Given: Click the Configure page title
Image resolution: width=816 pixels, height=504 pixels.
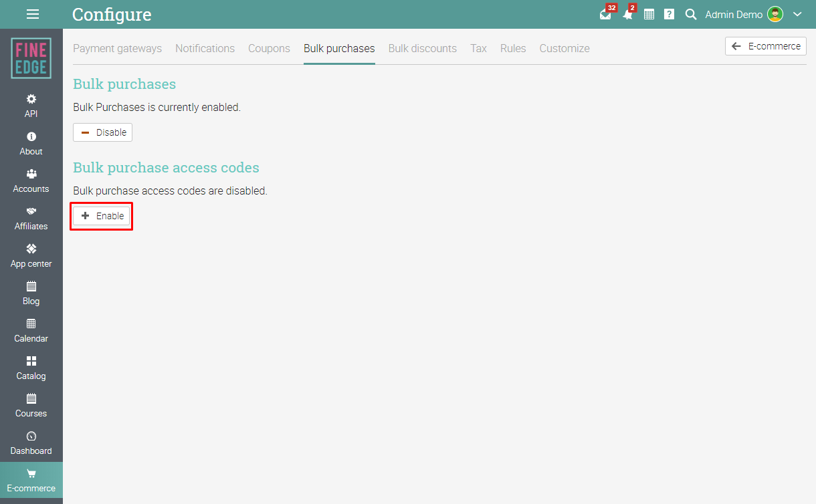Looking at the screenshot, I should [112, 14].
